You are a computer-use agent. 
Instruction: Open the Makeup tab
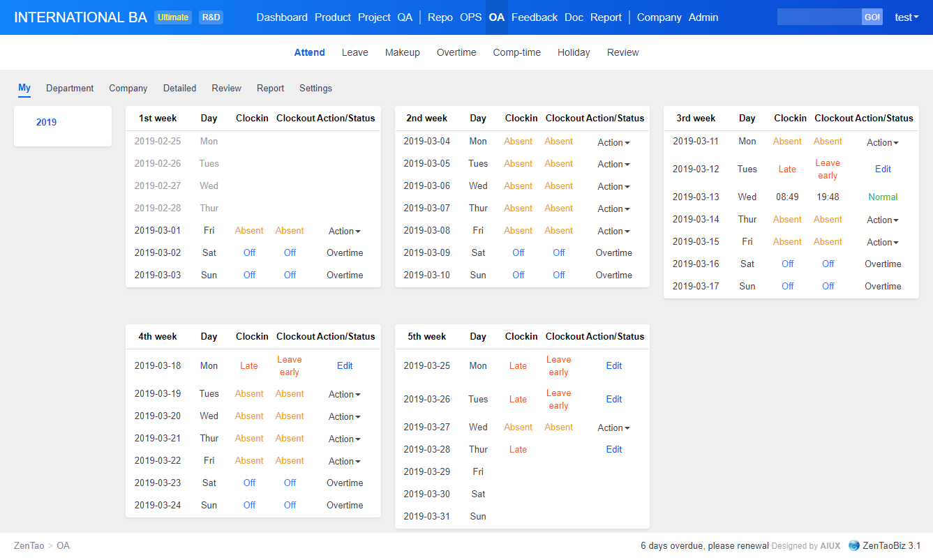(403, 52)
